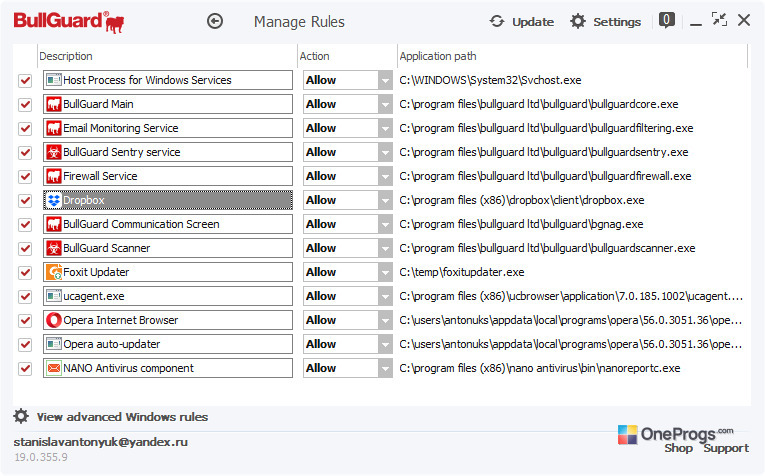Click the account email stanislavantonyuk@yandex.ru
Image resolution: width=765 pixels, height=476 pixels.
[101, 442]
